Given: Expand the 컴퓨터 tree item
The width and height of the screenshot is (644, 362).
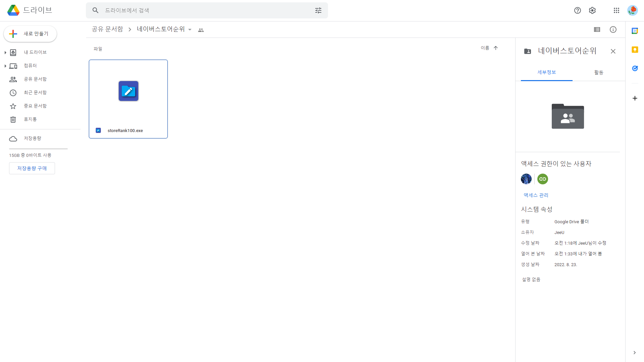Looking at the screenshot, I should (5, 66).
